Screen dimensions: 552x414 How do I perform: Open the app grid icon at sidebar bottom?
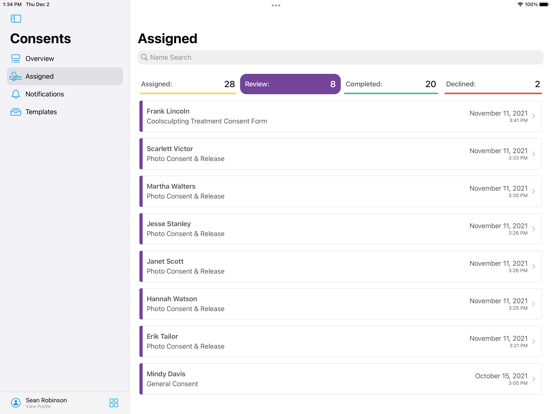coord(114,402)
